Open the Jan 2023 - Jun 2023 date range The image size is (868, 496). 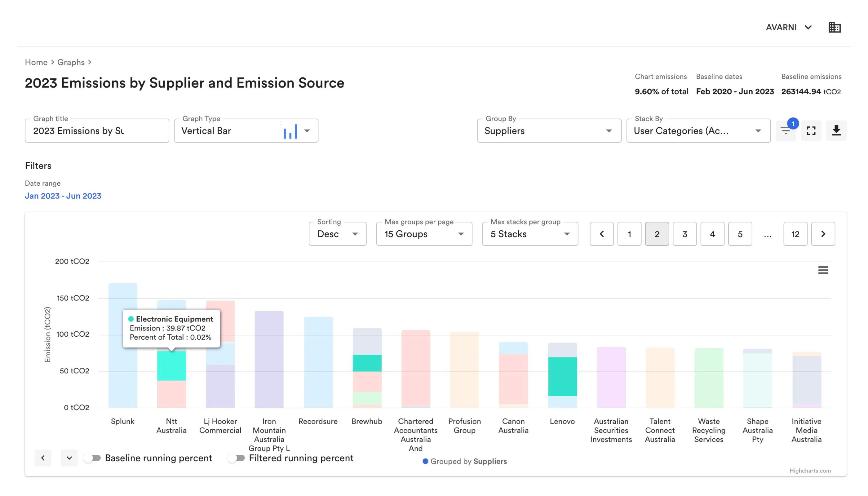63,196
